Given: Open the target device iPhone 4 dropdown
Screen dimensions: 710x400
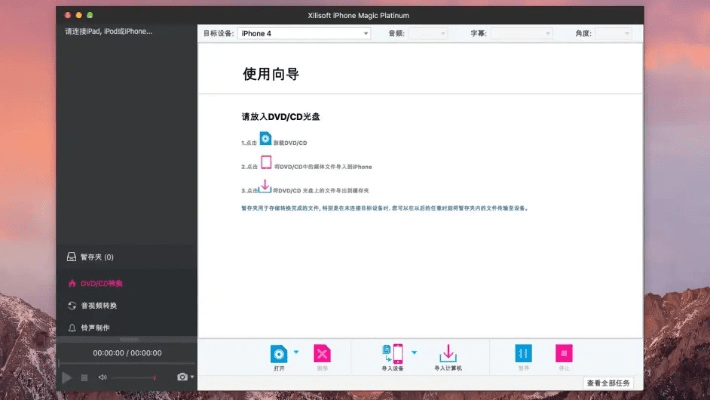Looking at the screenshot, I should tap(303, 33).
